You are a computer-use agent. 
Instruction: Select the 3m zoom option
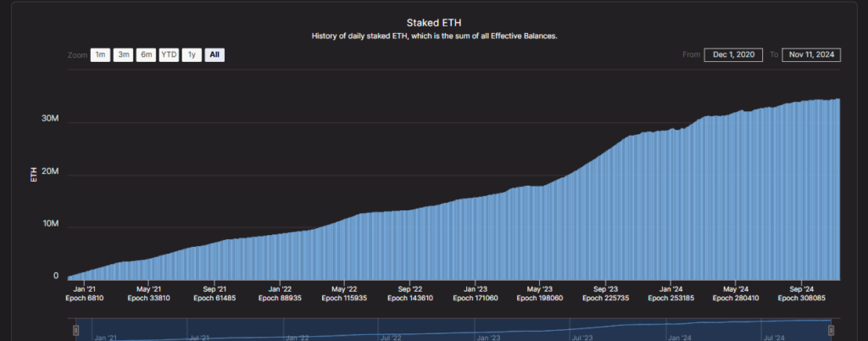pos(124,55)
